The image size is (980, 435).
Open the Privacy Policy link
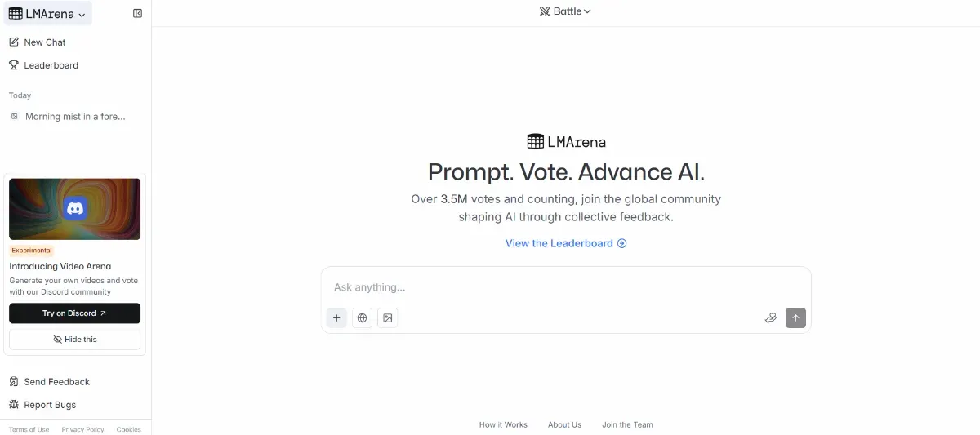point(82,429)
